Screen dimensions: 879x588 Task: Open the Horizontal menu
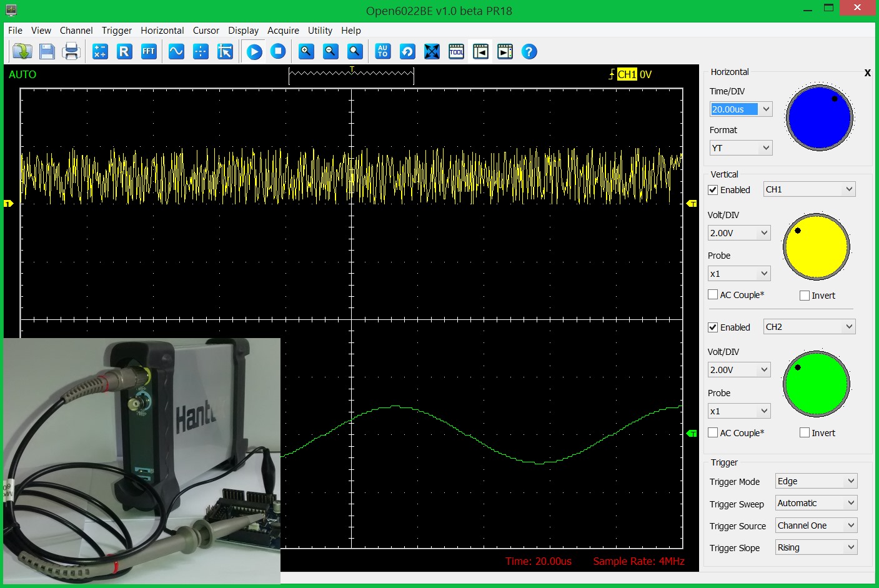tap(162, 30)
